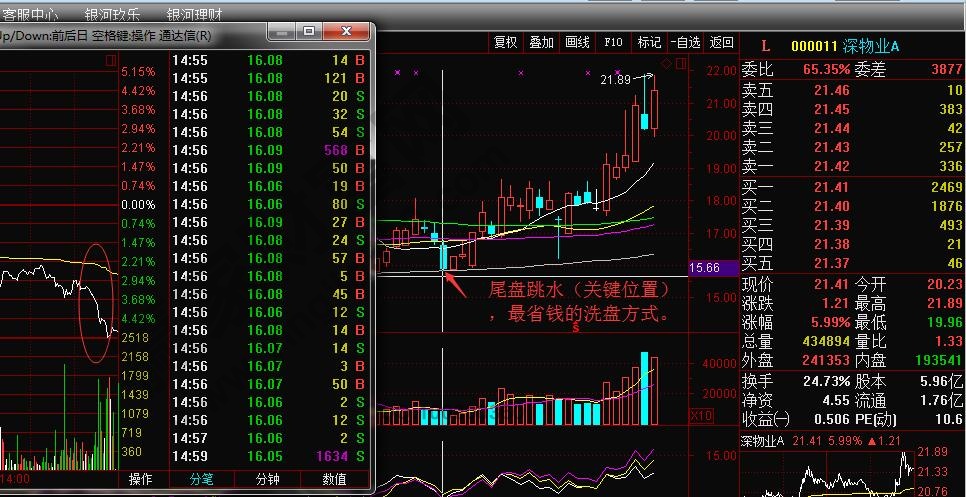
Task: Switch to the 分笔 tab
Action: point(202,480)
